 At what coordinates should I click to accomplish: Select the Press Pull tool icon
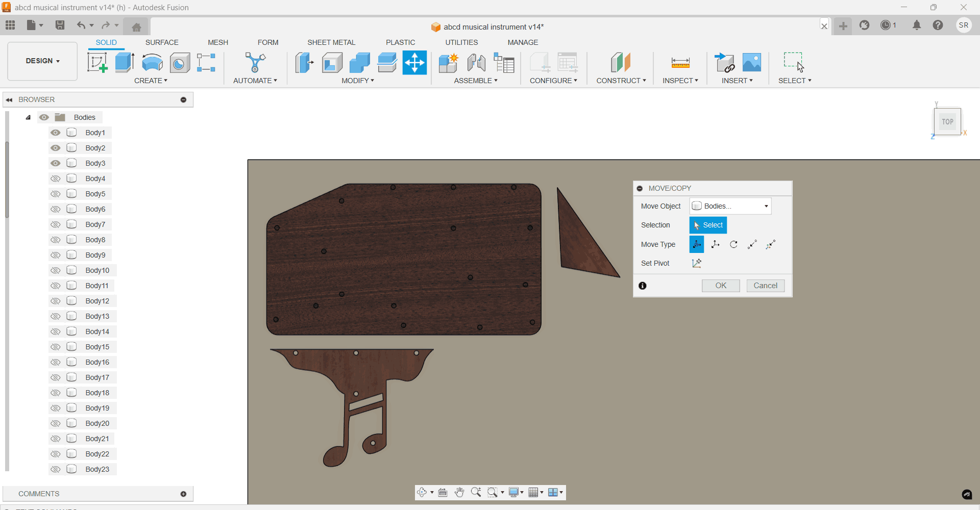[305, 63]
